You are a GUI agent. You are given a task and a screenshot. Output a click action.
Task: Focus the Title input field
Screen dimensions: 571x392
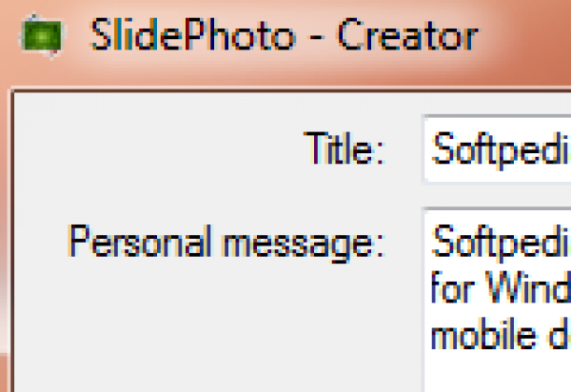[495, 148]
